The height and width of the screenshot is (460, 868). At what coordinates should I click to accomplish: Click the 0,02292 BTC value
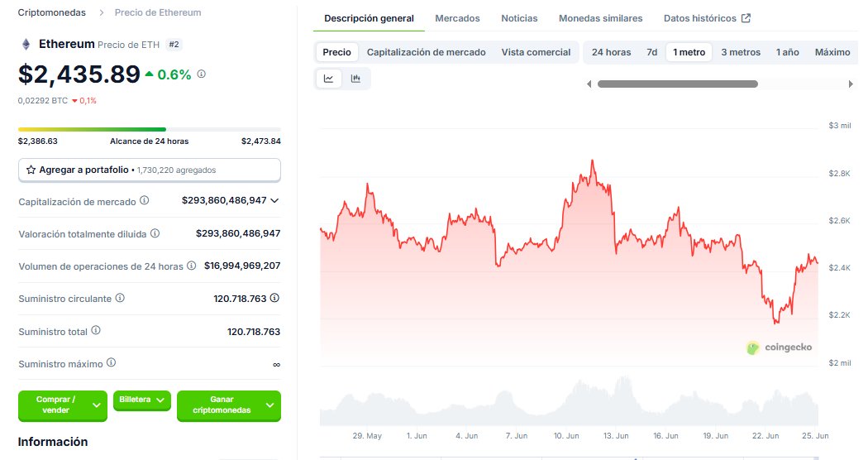pyautogui.click(x=43, y=100)
